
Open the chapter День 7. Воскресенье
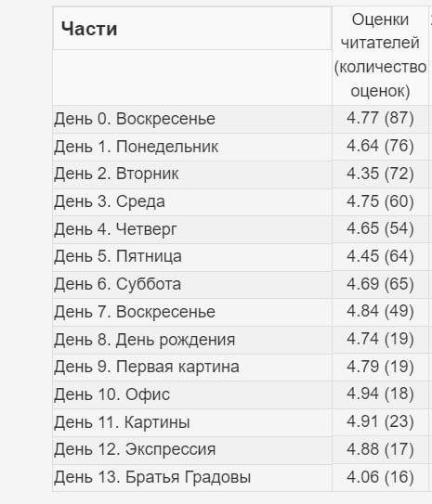click(x=135, y=312)
